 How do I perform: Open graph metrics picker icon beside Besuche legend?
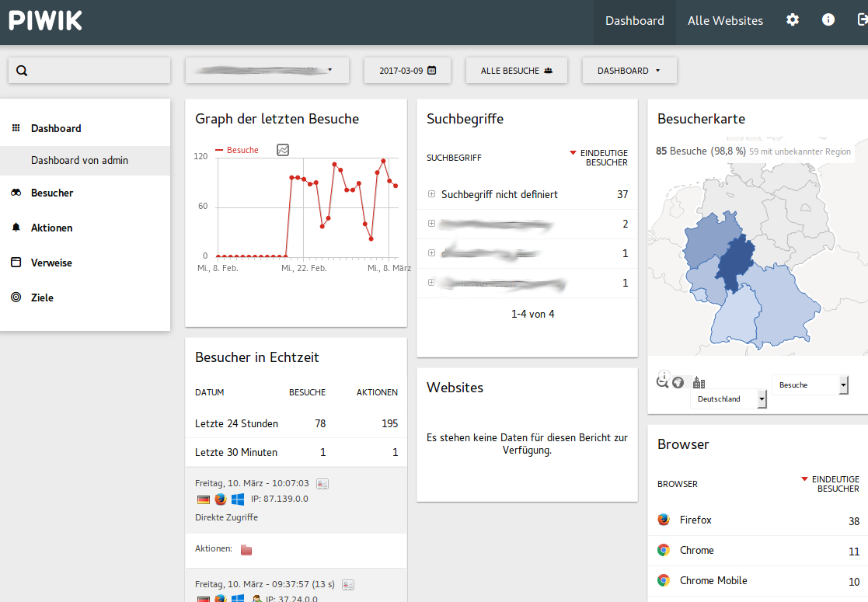(x=283, y=150)
